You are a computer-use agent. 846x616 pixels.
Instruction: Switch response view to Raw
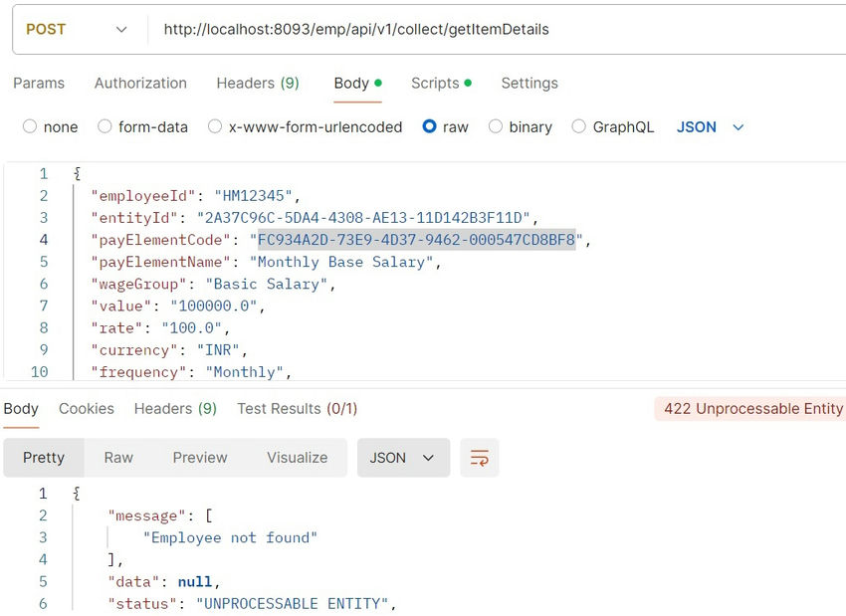click(118, 458)
